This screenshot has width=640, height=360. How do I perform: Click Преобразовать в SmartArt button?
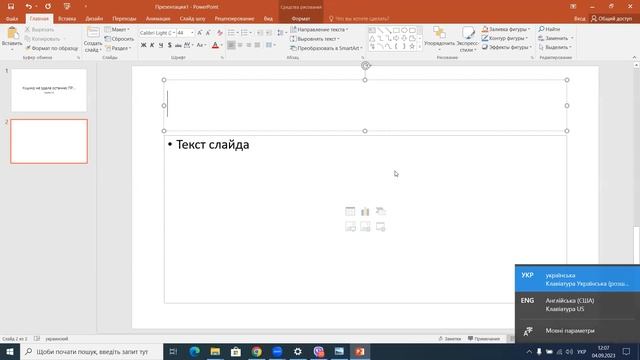coord(326,48)
